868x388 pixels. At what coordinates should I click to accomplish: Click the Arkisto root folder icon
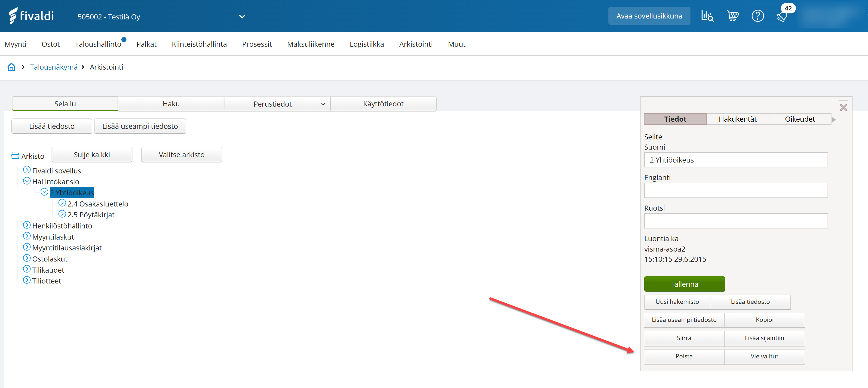click(x=15, y=155)
